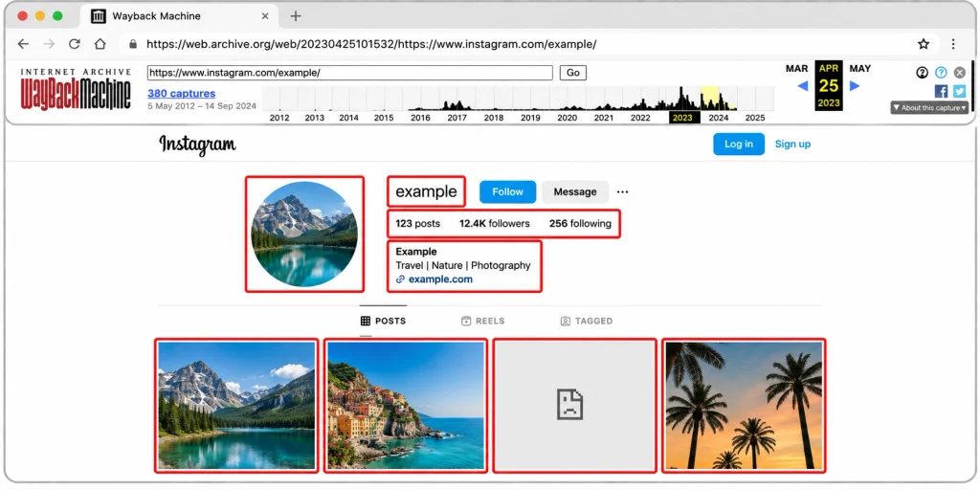Click the circular profile picture
Screen dimensions: 980x490
tap(304, 234)
